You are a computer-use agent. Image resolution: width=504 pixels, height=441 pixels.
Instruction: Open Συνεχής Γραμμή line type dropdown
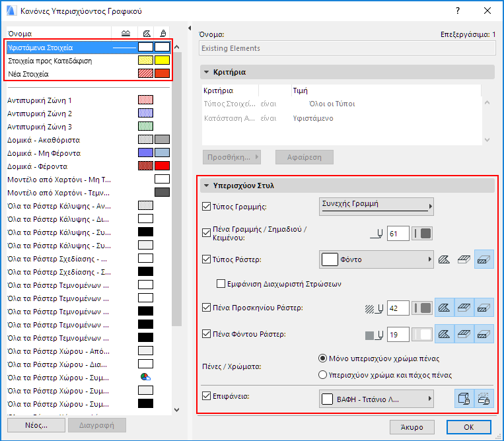click(x=377, y=207)
